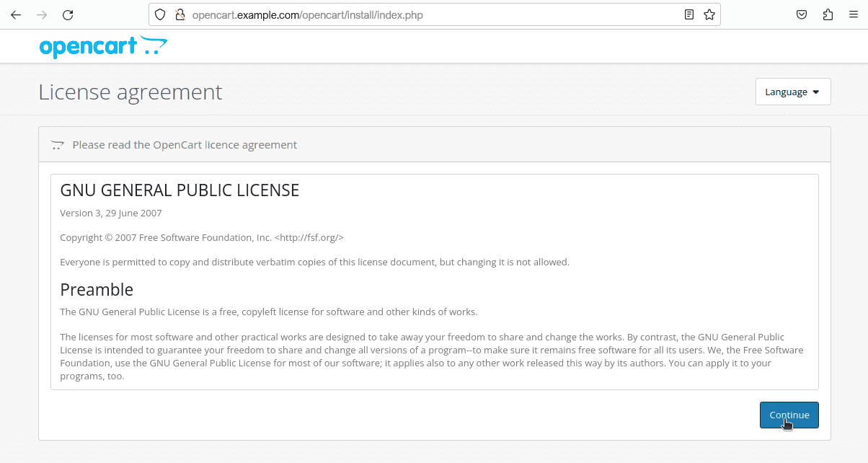Click the Copyright 2007 Free Software Foundation line

tap(202, 237)
